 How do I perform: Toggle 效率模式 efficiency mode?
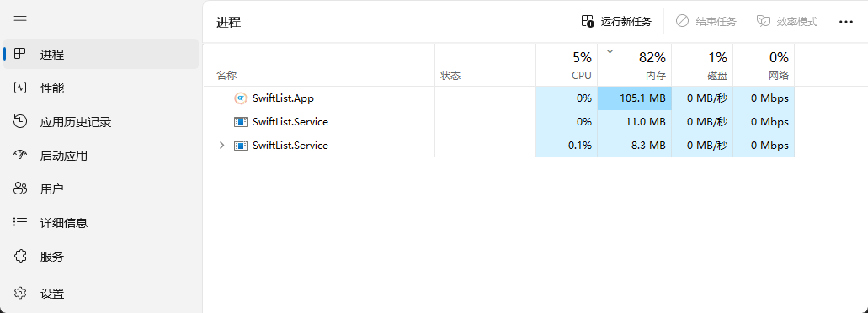(786, 22)
